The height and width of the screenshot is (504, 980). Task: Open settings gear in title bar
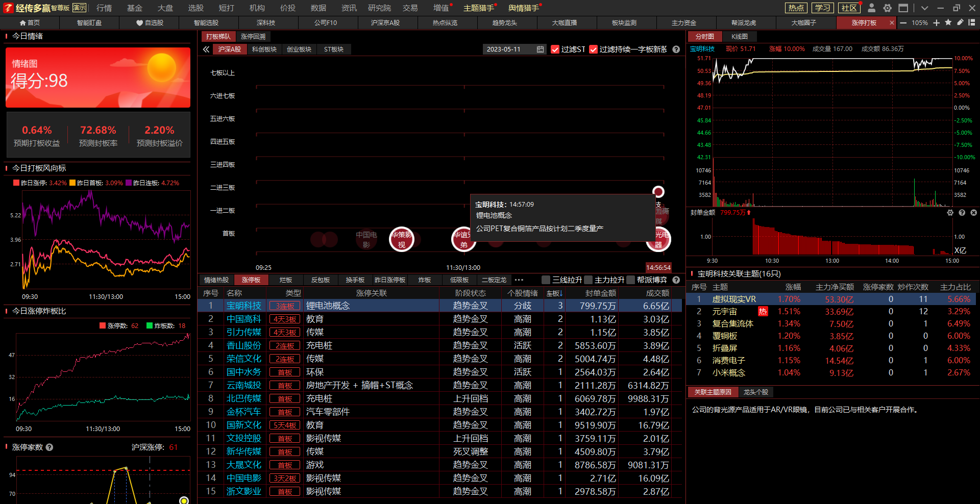pyautogui.click(x=888, y=8)
